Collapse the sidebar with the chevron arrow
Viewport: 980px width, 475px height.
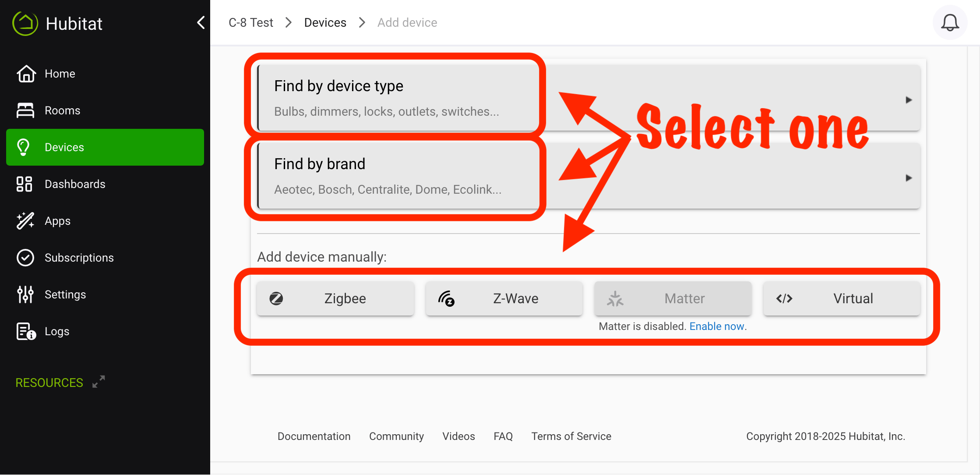pyautogui.click(x=201, y=22)
